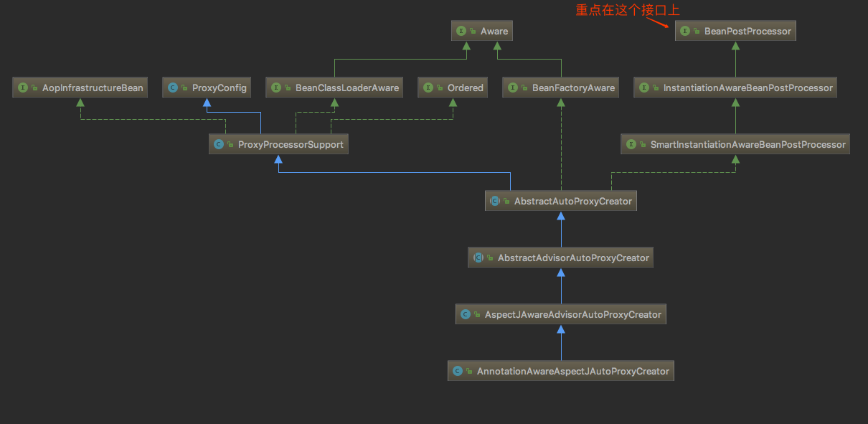Select the SmartInstantiationAwareBeanPostProcessor node

coord(735,144)
